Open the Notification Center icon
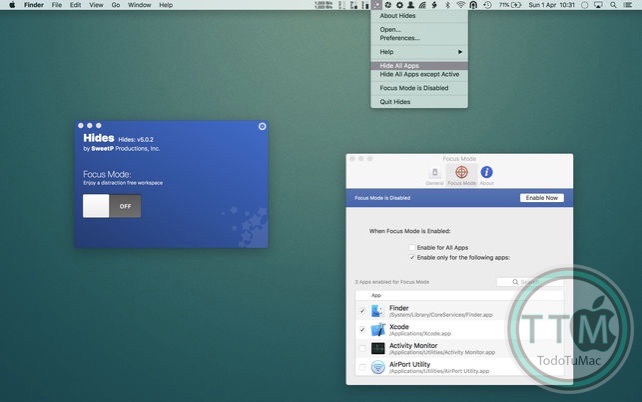The width and height of the screenshot is (642, 402). point(628,5)
